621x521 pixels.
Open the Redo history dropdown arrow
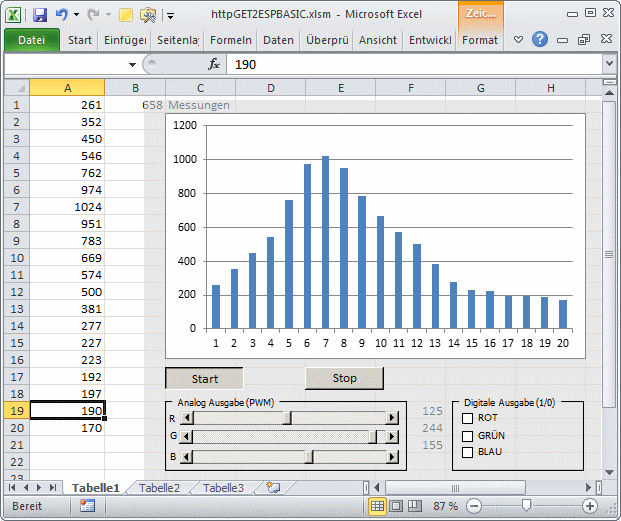click(108, 15)
